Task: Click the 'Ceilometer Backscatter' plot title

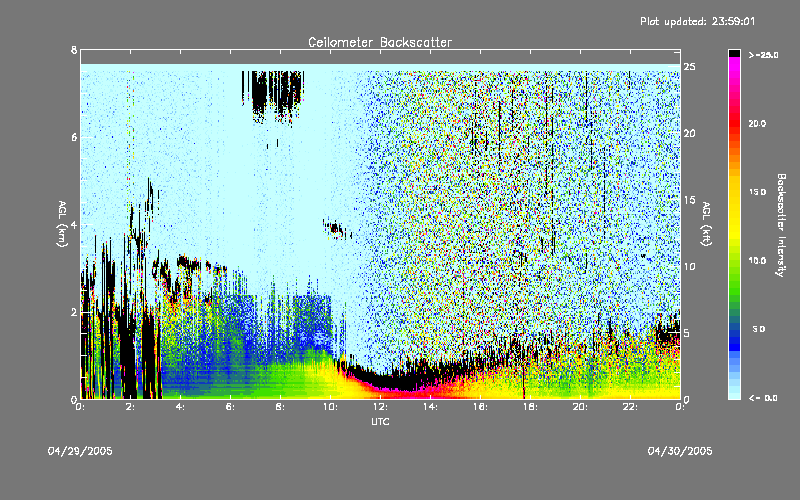Action: [x=380, y=42]
